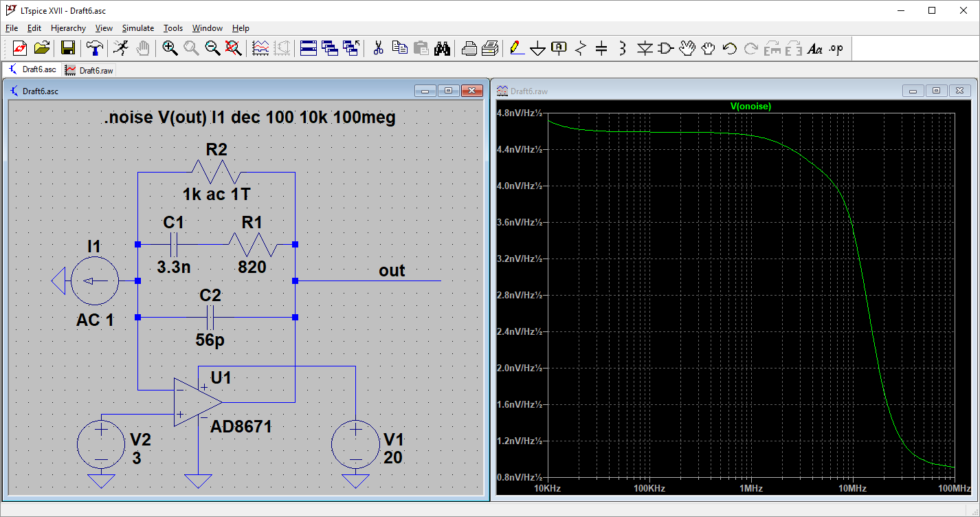
Task: Click the 1MHz frequency axis label
Action: [750, 488]
